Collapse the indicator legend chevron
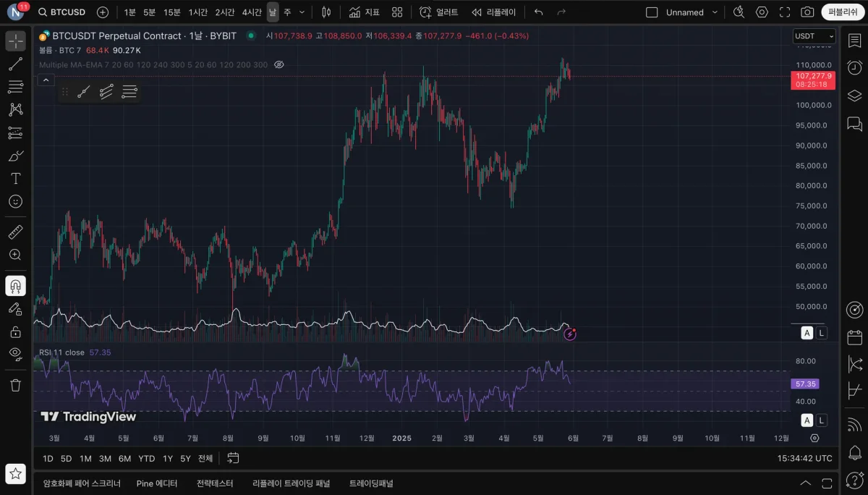 point(45,80)
